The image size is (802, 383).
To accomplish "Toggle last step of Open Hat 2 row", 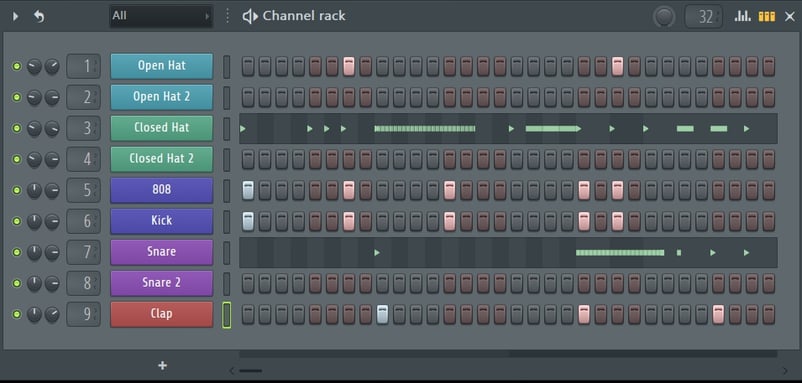I will click(x=769, y=97).
